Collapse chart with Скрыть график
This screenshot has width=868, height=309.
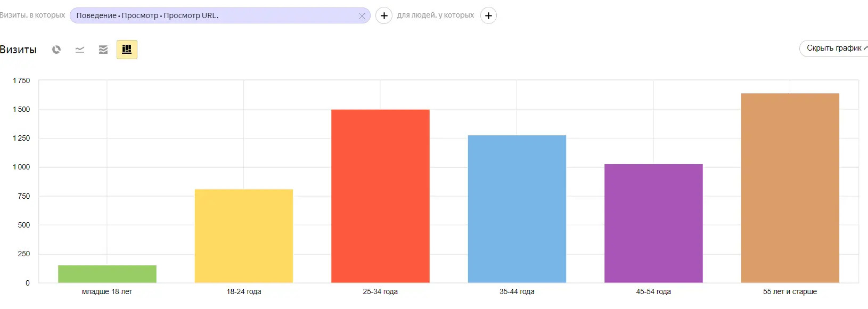835,48
